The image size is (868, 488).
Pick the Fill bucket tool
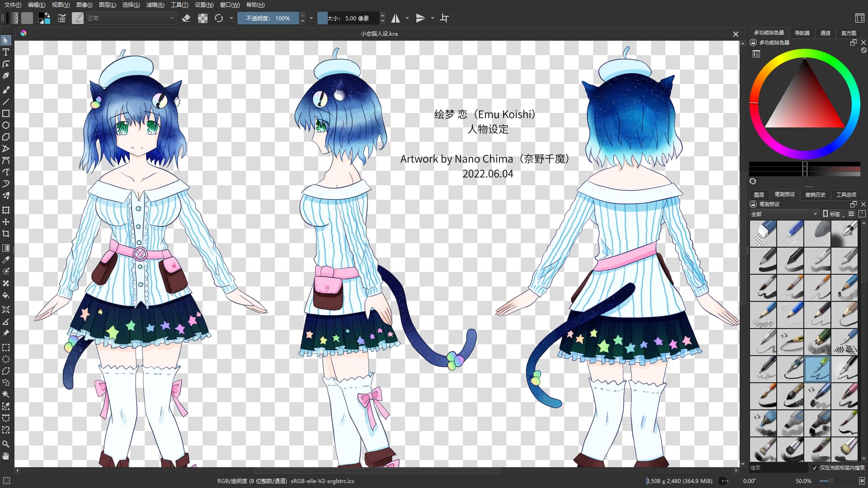click(x=6, y=295)
